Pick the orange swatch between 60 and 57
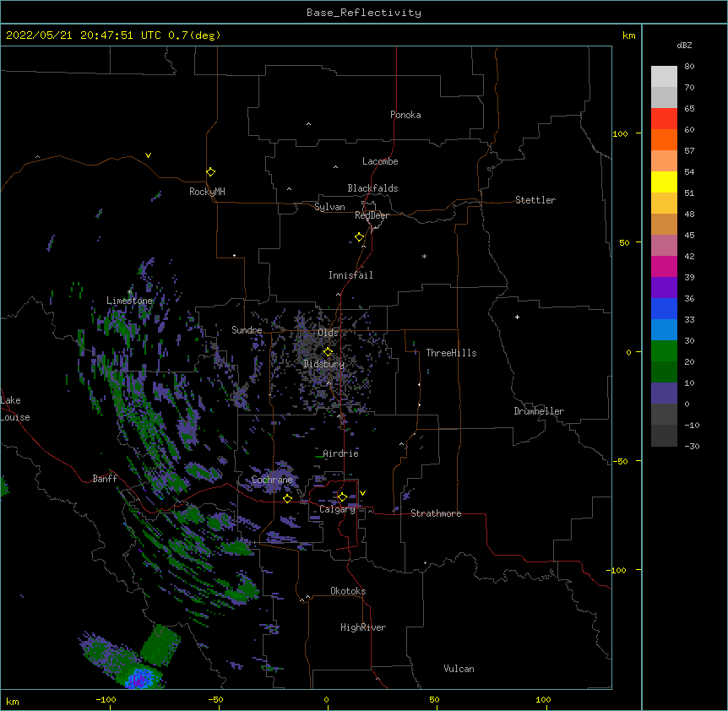Image resolution: width=728 pixels, height=711 pixels. click(664, 140)
